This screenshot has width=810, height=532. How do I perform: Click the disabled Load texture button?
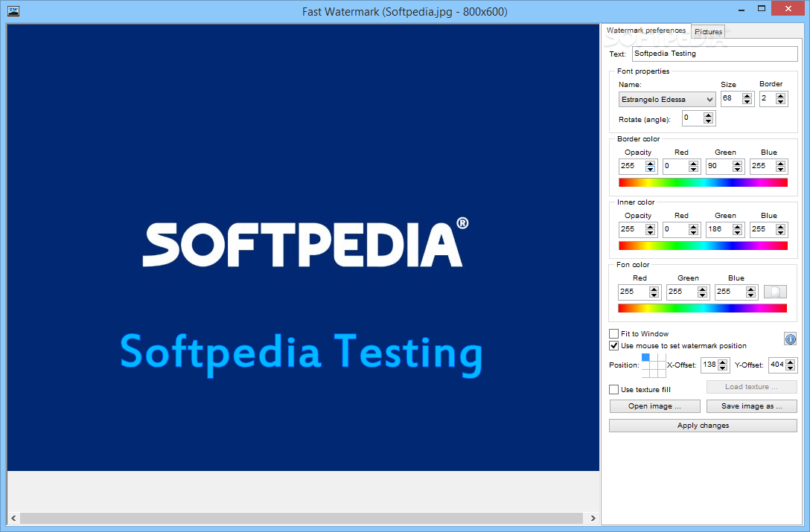tap(752, 387)
